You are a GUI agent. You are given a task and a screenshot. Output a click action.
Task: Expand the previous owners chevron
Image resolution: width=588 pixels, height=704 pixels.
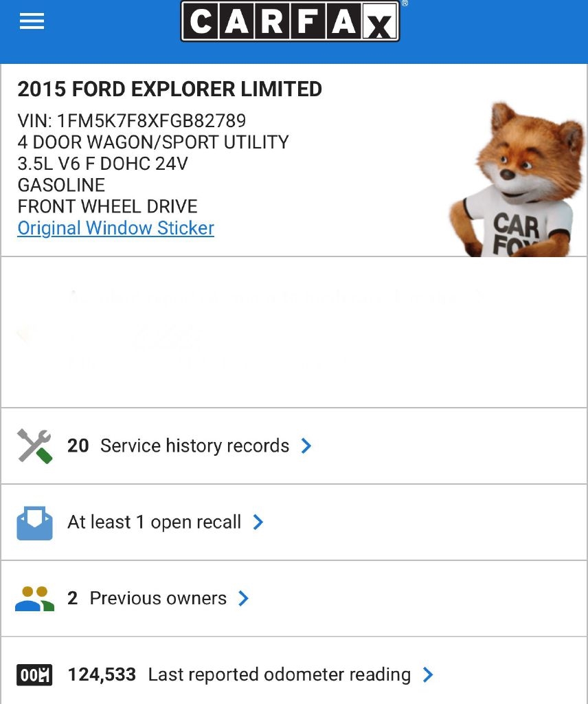(243, 599)
